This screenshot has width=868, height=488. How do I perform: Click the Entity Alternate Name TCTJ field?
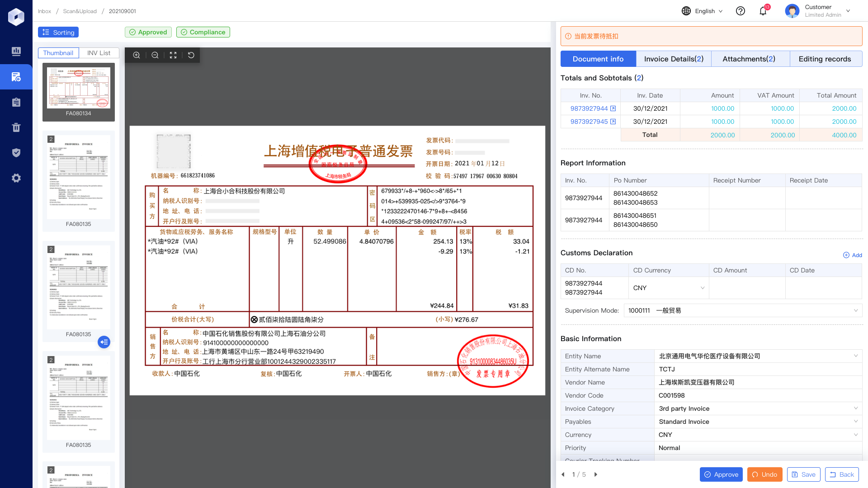coord(758,369)
